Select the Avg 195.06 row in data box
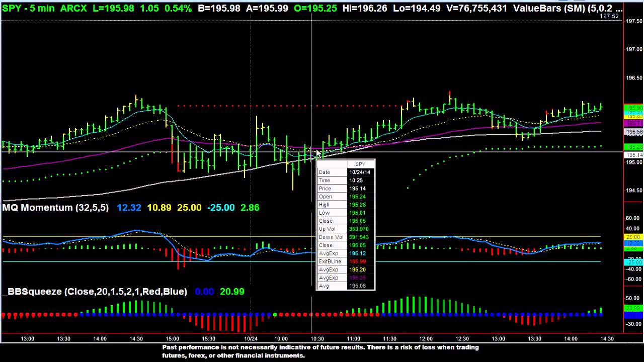Viewport: 644px width, 362px height. (x=346, y=286)
